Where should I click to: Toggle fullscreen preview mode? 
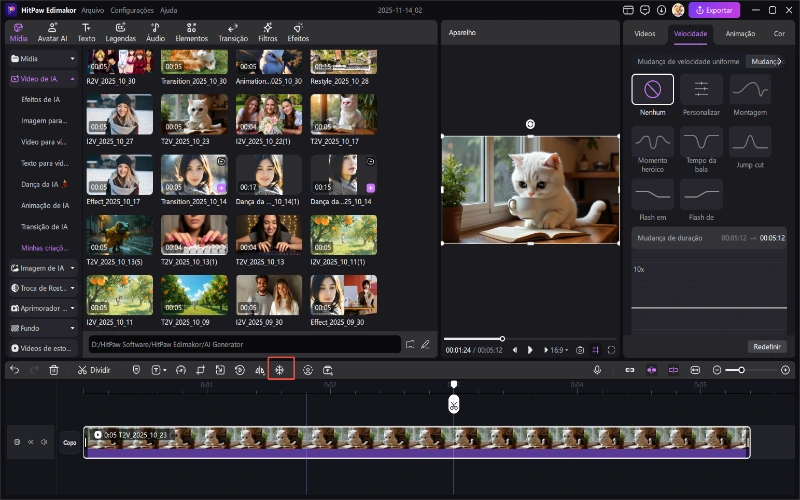point(610,350)
